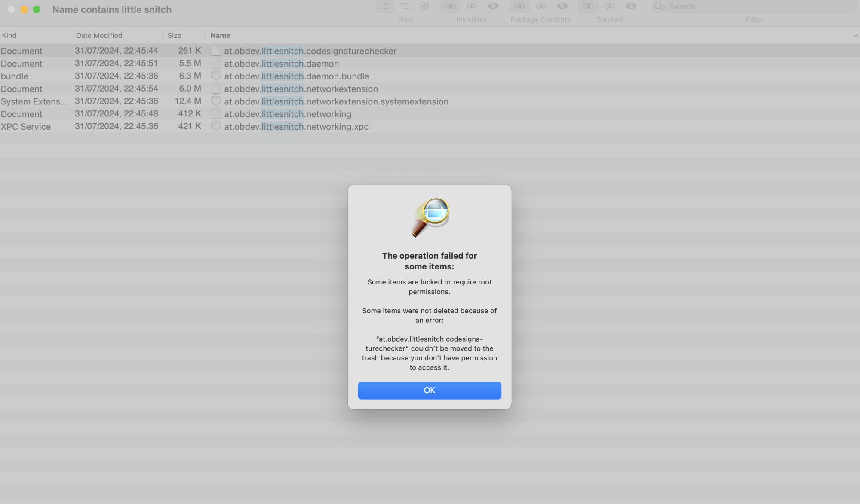
Task: Click the document icon beside the littlesnitch.networking file
Action: point(216,114)
